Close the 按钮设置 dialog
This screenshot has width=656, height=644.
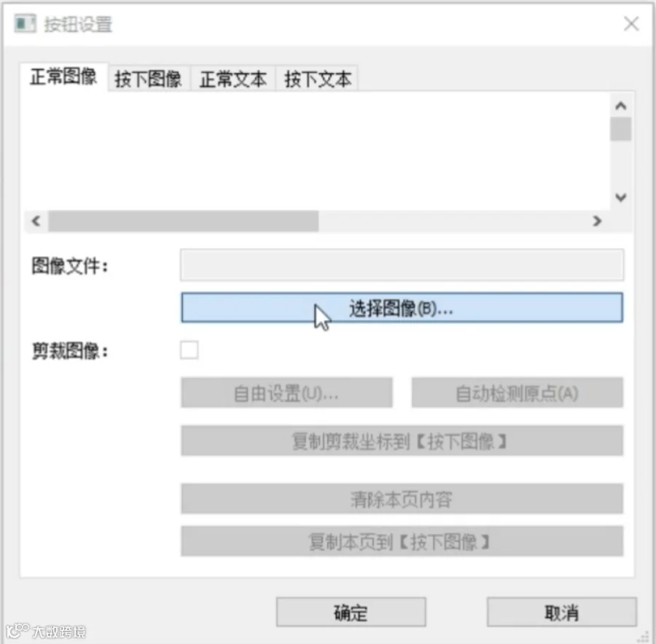(x=631, y=23)
